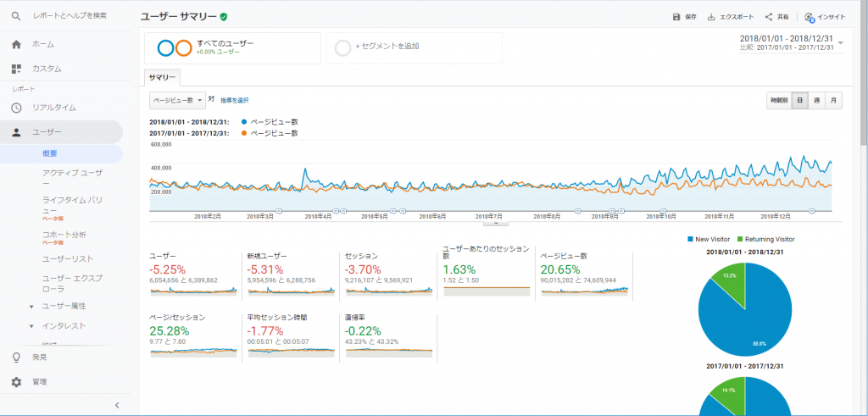The height and width of the screenshot is (416, 868).
Task: Open ユーザーリスト report
Action: [x=68, y=259]
